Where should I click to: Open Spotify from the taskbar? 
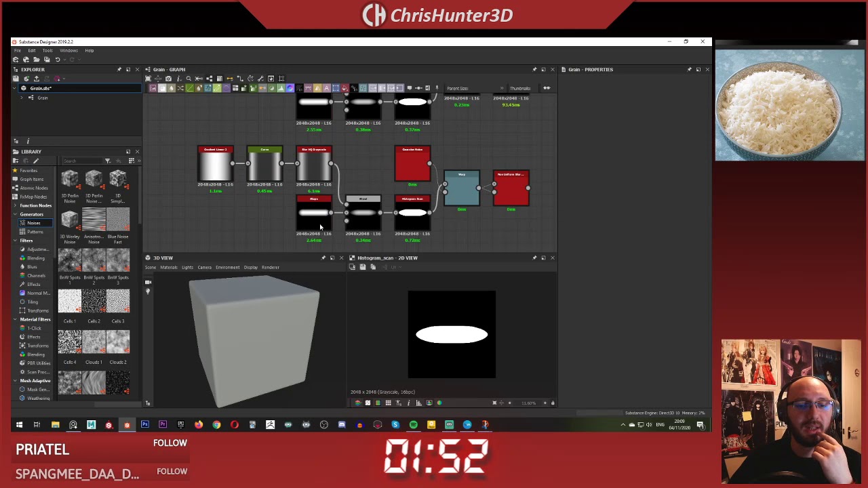coord(413,425)
